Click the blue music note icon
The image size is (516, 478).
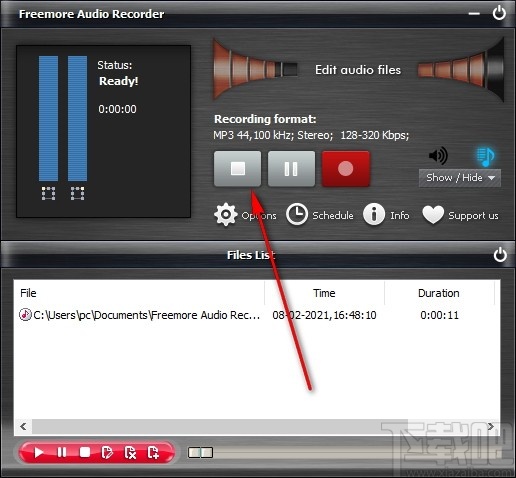point(485,156)
